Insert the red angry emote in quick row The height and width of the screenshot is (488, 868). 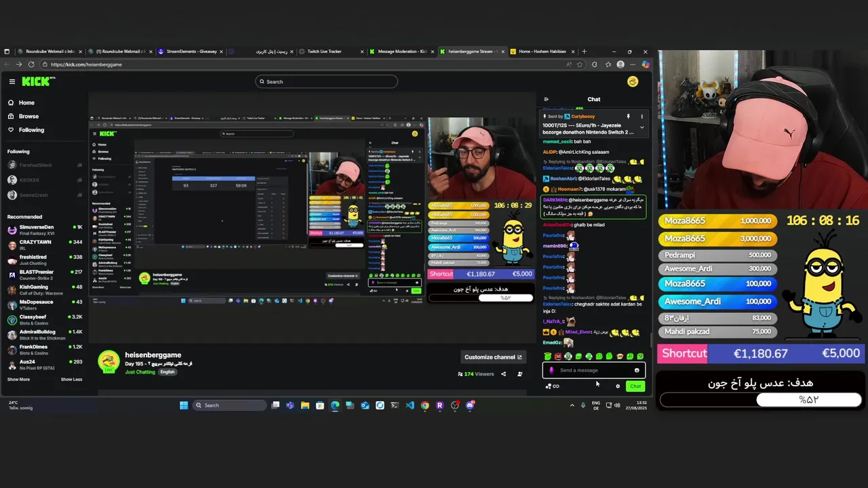558,357
